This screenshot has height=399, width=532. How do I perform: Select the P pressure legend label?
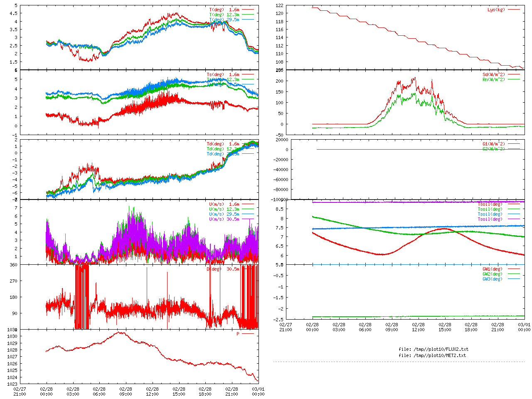point(238,334)
